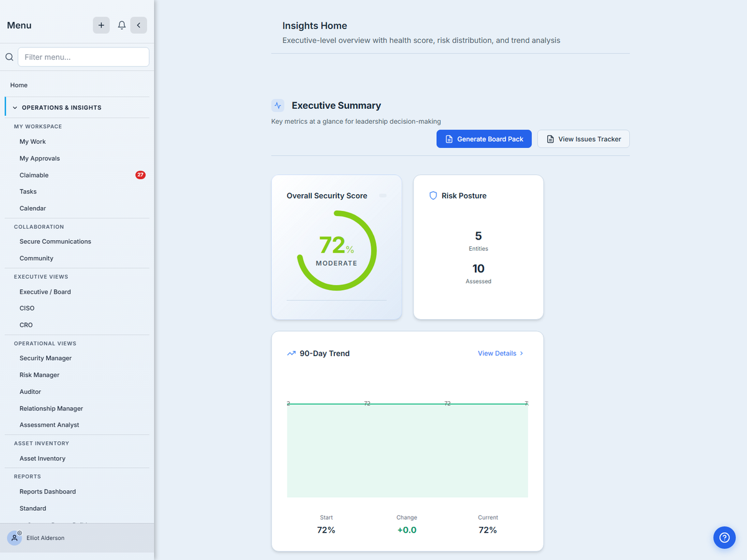Viewport: 747px width, 560px height.
Task: Collapse the sidebar with the left chevron
Action: [139, 26]
